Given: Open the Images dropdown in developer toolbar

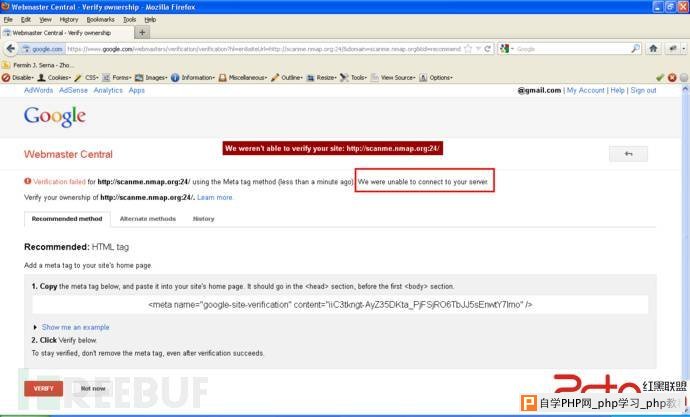Looking at the screenshot, I should coord(151,77).
